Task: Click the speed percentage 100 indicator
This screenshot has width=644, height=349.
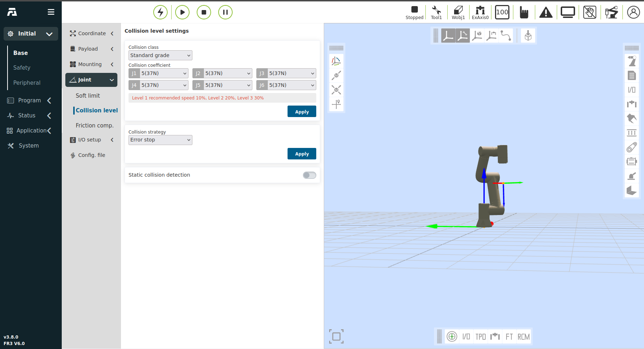Action: [x=502, y=12]
